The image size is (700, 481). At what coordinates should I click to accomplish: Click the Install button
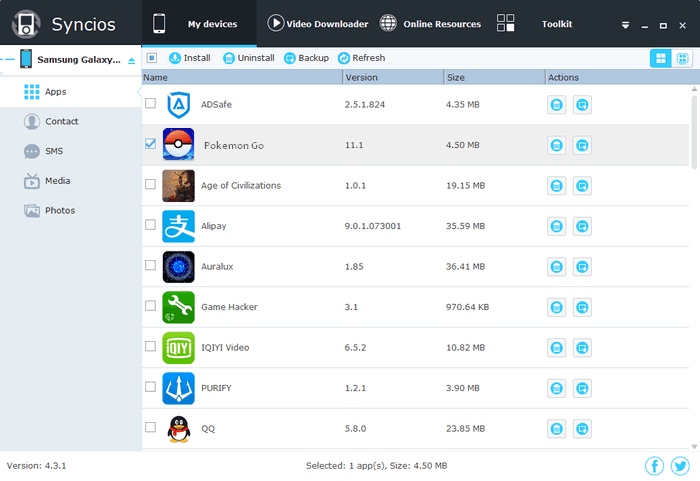coord(190,58)
